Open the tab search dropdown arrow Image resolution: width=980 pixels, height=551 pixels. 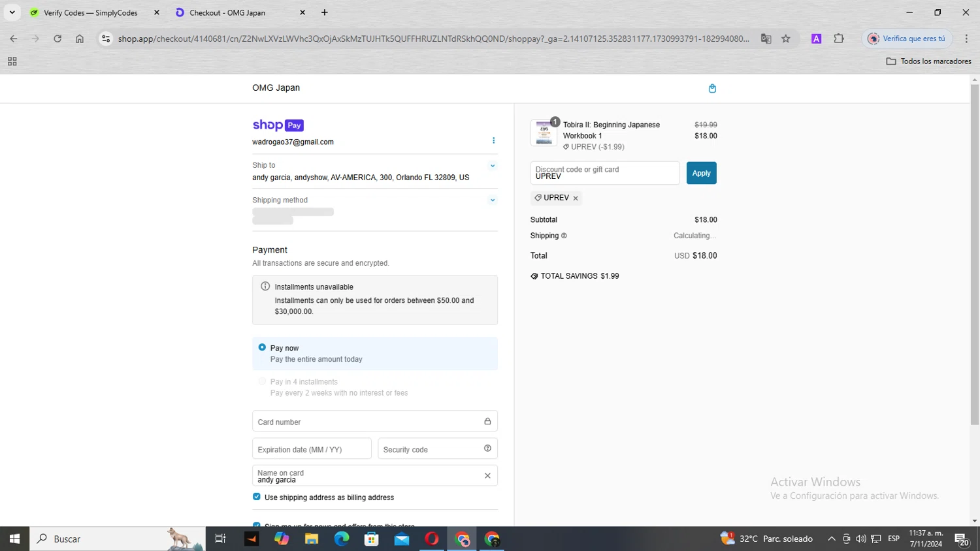click(12, 12)
